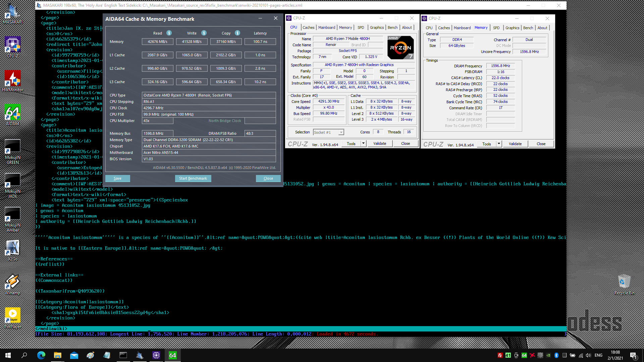The width and height of the screenshot is (644, 362).
Task: Click the NVIDIA tray icon
Action: point(548,355)
